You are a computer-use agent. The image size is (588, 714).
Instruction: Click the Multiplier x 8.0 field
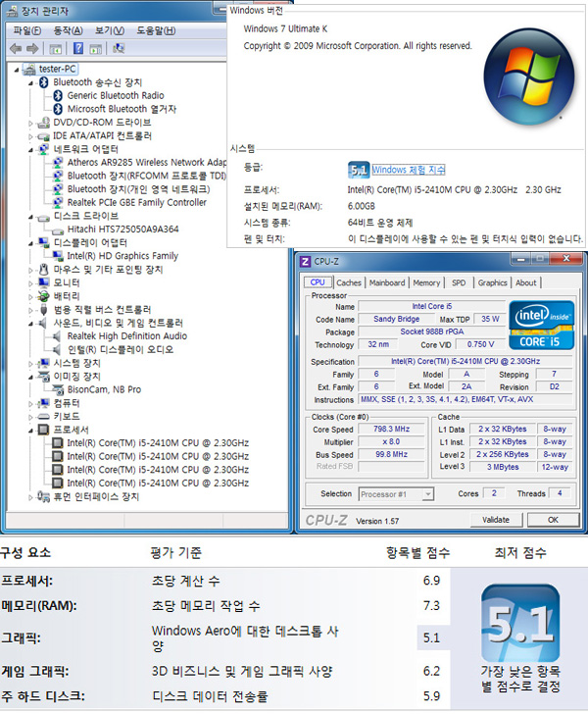click(391, 441)
